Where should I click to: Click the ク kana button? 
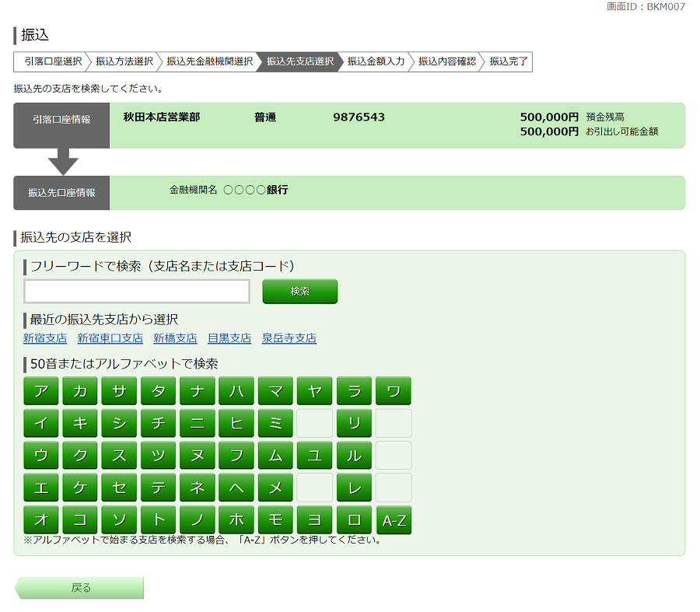click(x=80, y=456)
